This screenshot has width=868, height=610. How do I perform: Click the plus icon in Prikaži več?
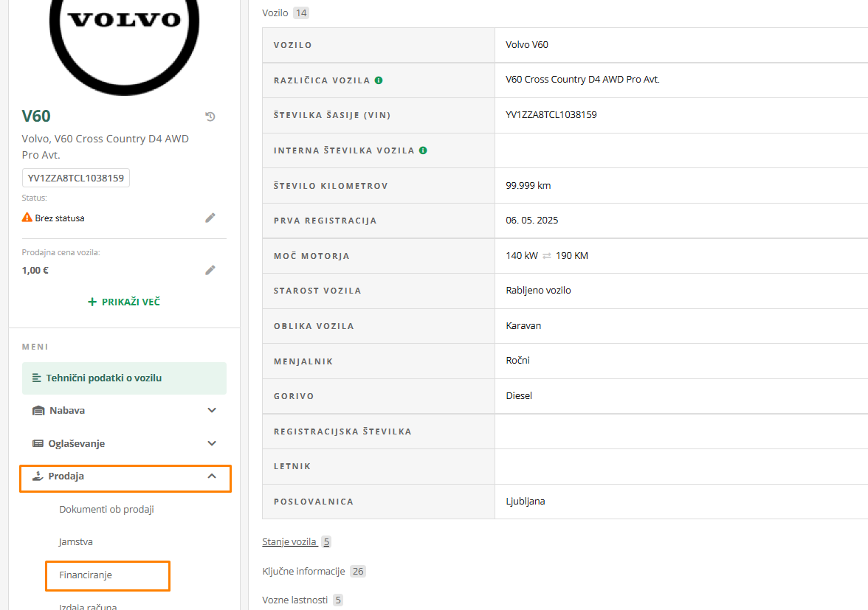pyautogui.click(x=92, y=302)
